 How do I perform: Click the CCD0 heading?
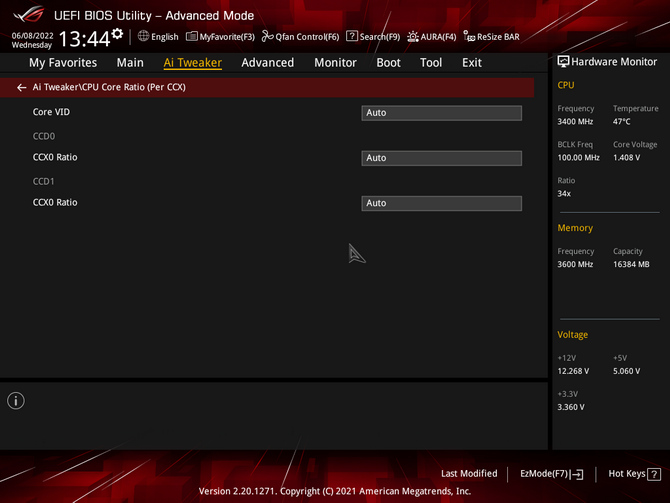pyautogui.click(x=44, y=136)
